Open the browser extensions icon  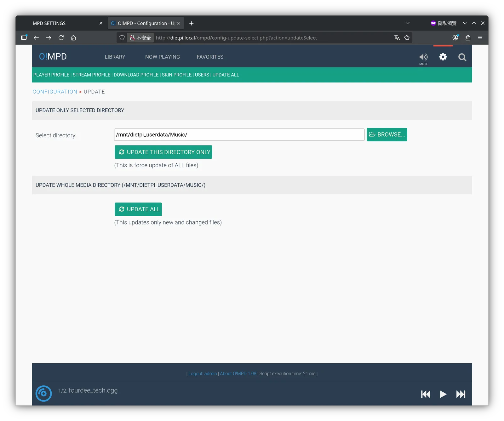(x=468, y=38)
